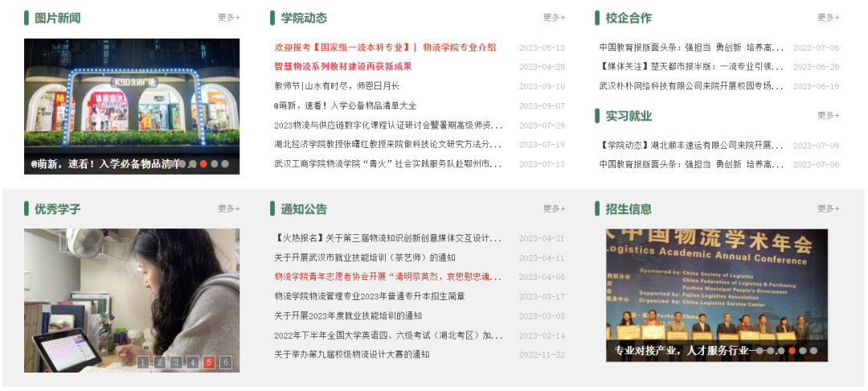The width and height of the screenshot is (868, 391).
Task: Open 关于举办第九届校级物流设计大赛的通知
Action: [x=352, y=355]
